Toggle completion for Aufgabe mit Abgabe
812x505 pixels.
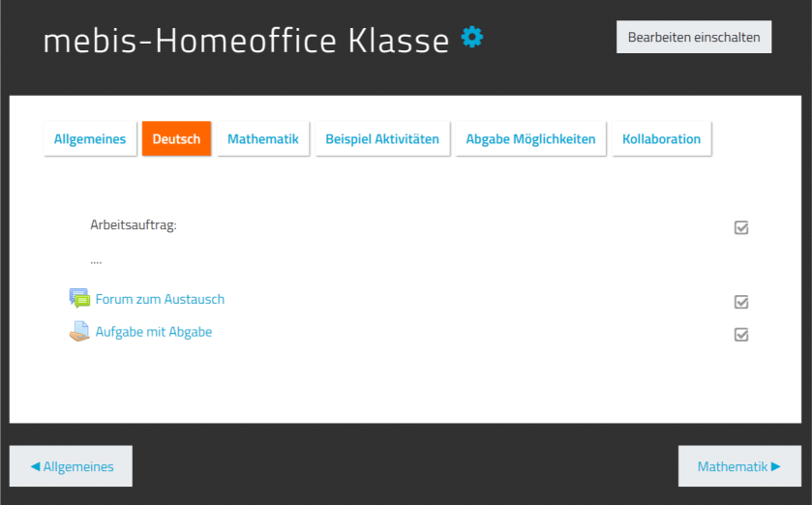[x=741, y=335]
